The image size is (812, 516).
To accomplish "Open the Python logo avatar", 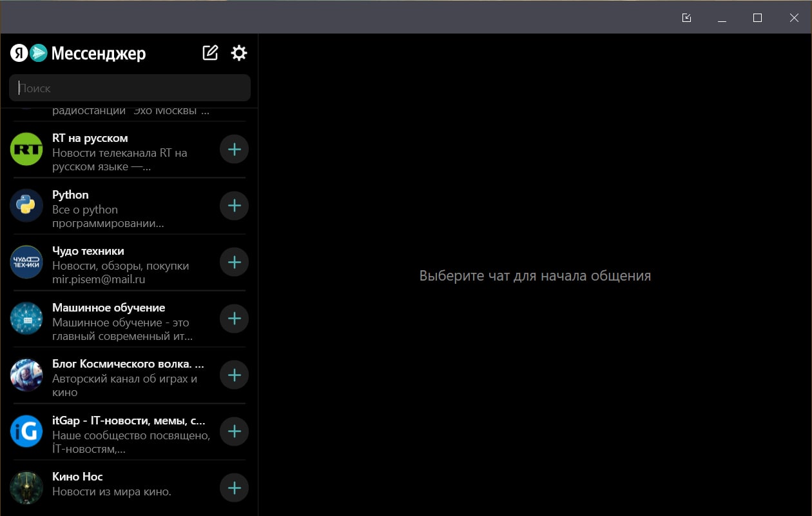I will [26, 206].
